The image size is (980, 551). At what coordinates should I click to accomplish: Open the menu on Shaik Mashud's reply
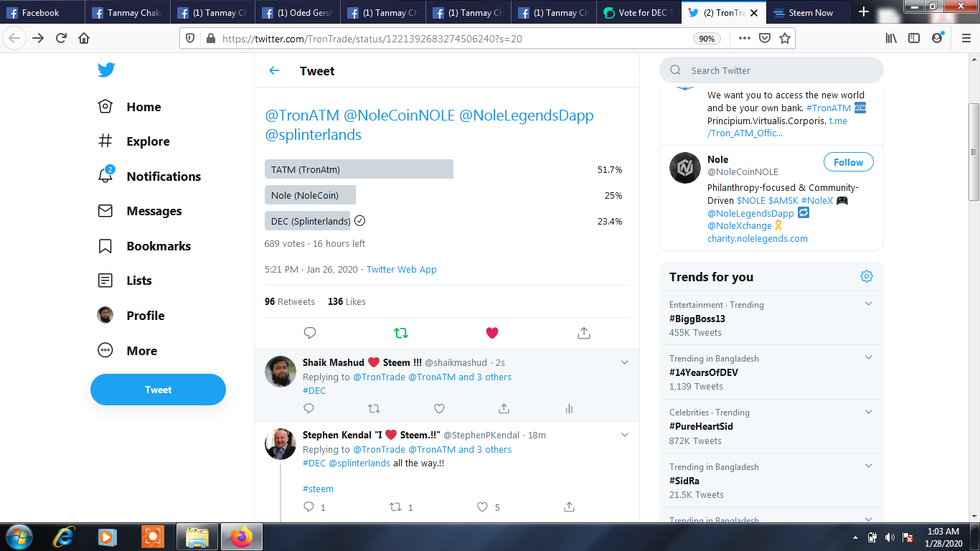click(x=624, y=362)
